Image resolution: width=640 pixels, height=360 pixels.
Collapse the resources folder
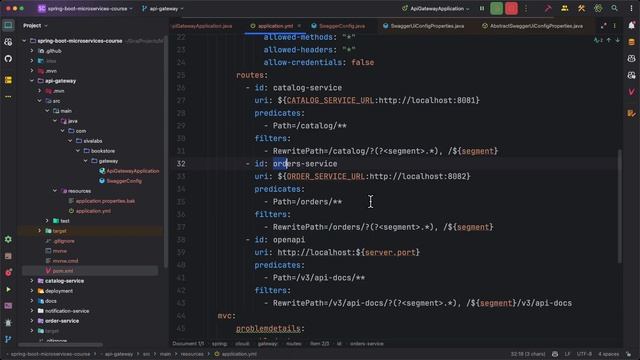pyautogui.click(x=55, y=191)
